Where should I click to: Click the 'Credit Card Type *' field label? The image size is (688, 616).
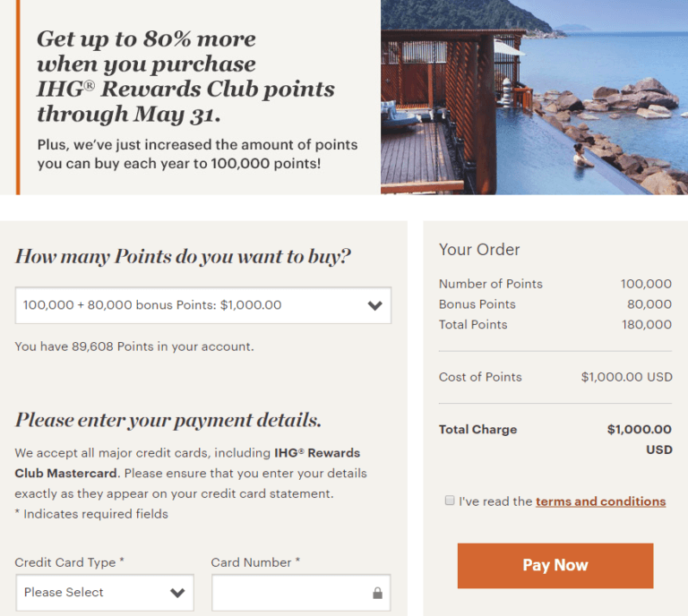(70, 562)
